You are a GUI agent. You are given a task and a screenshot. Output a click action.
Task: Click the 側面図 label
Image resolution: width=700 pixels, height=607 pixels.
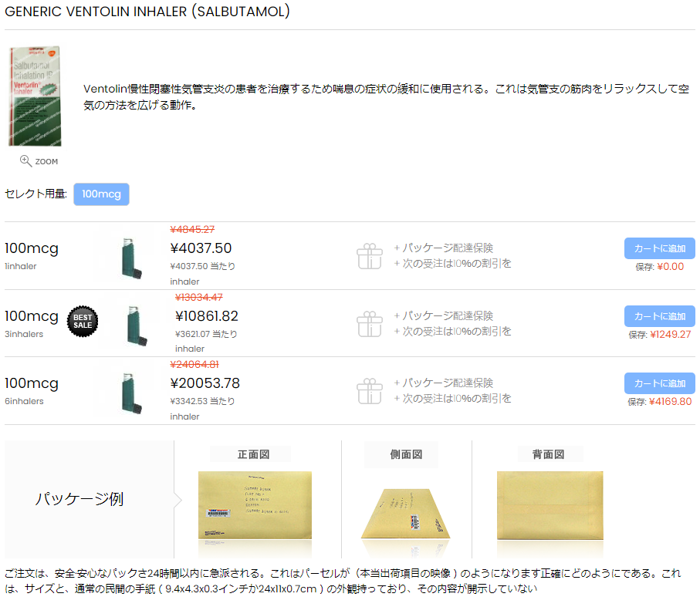click(x=406, y=454)
